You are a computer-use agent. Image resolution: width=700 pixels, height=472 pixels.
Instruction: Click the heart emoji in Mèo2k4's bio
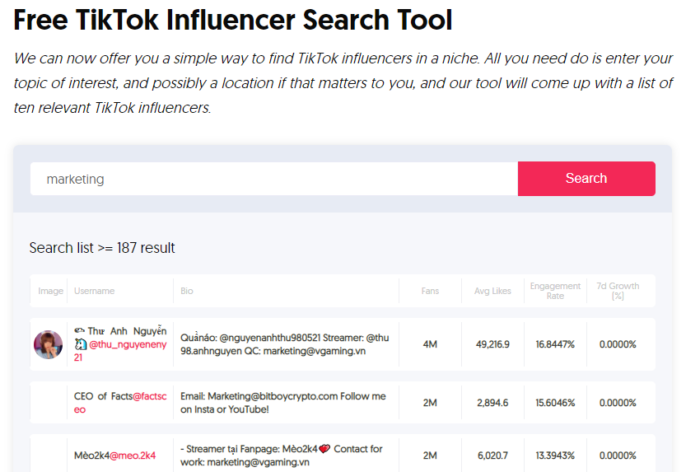(x=324, y=449)
